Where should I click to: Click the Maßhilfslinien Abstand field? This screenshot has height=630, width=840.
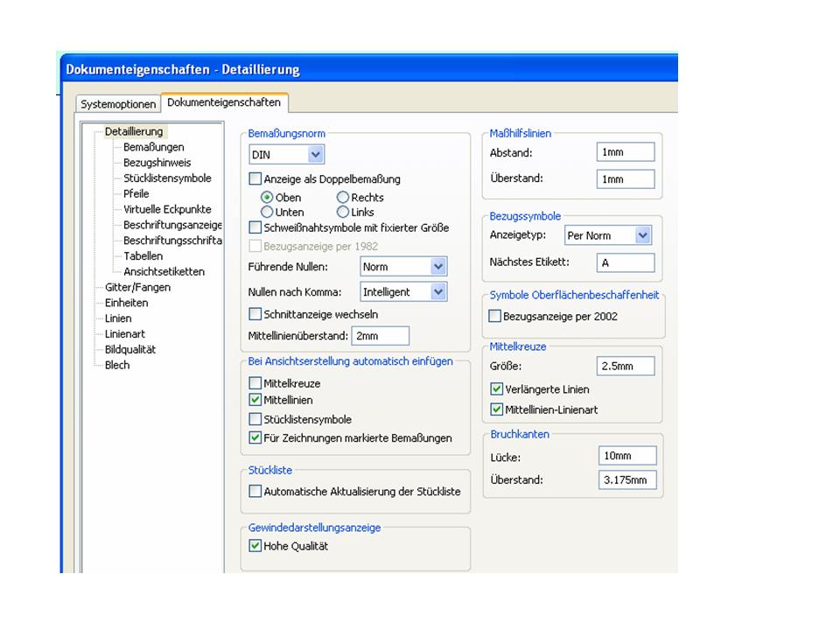pyautogui.click(x=626, y=152)
